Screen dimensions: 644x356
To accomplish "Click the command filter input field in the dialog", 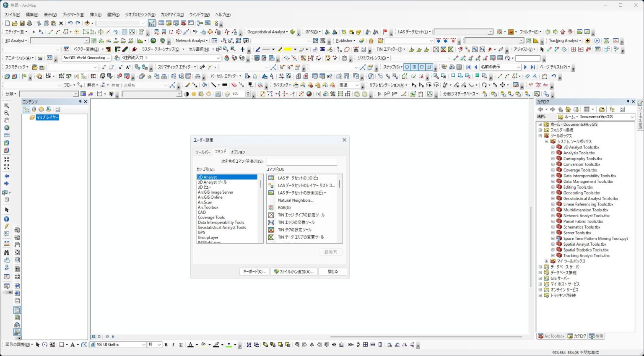I will (x=301, y=161).
